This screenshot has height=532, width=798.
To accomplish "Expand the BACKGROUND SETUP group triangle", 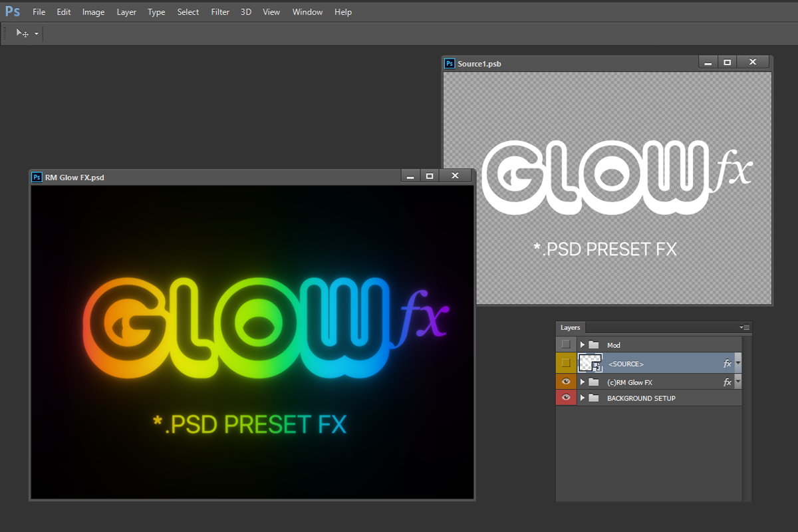I will click(x=583, y=398).
